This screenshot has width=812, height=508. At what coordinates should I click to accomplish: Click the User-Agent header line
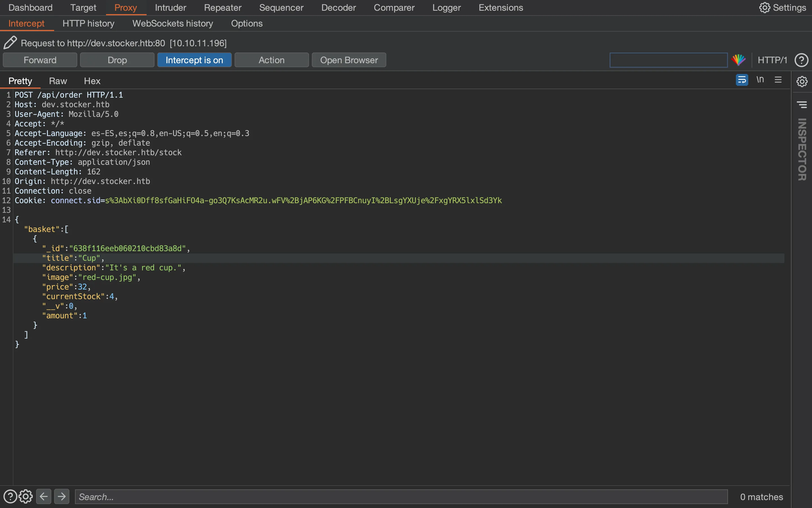point(67,114)
